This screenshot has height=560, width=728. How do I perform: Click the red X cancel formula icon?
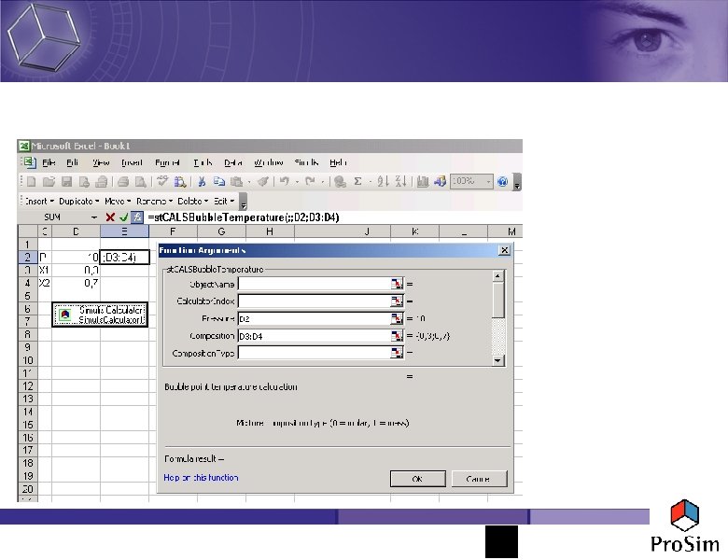click(x=110, y=217)
